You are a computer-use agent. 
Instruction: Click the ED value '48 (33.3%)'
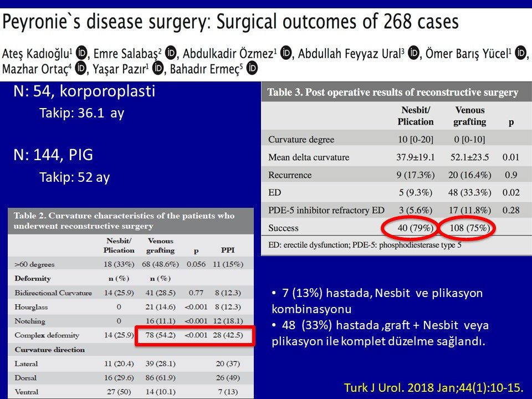[x=469, y=192]
